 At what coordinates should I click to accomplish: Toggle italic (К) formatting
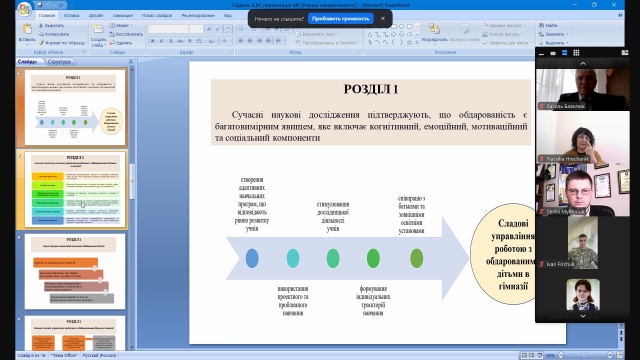[x=162, y=41]
